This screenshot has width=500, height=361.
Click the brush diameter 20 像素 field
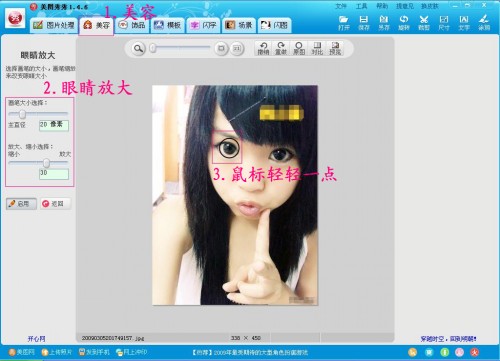[54, 126]
